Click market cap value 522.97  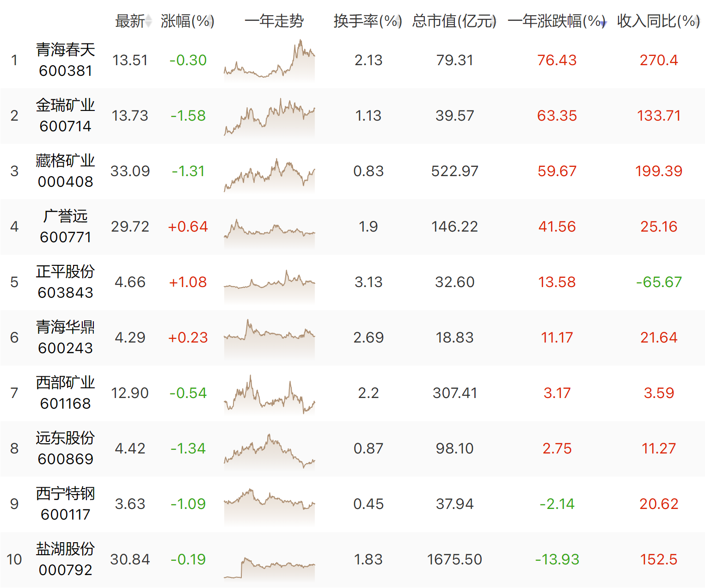[455, 171]
